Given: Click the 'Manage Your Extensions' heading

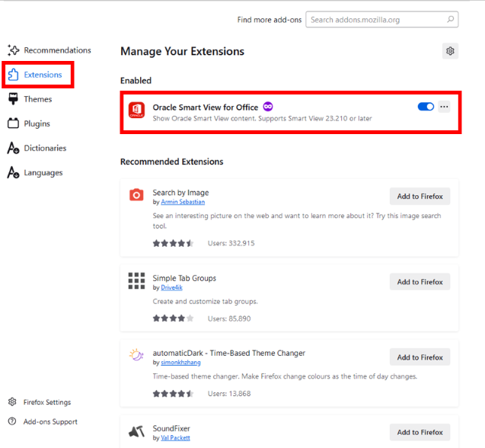Looking at the screenshot, I should click(x=182, y=51).
